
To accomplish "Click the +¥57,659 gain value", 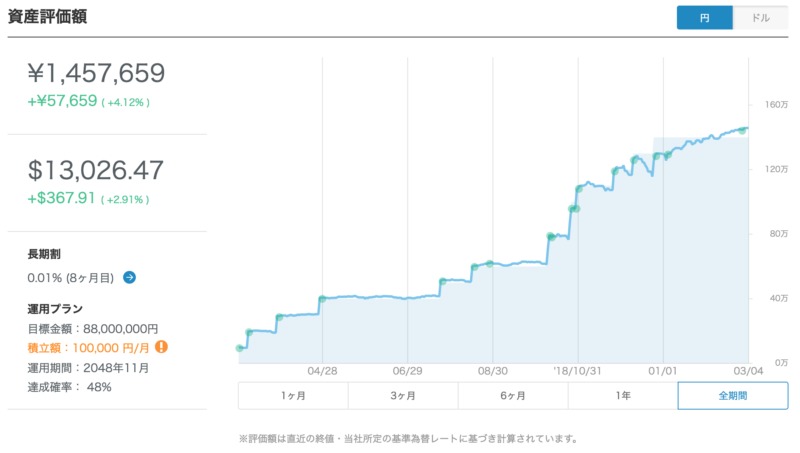I will coord(62,100).
